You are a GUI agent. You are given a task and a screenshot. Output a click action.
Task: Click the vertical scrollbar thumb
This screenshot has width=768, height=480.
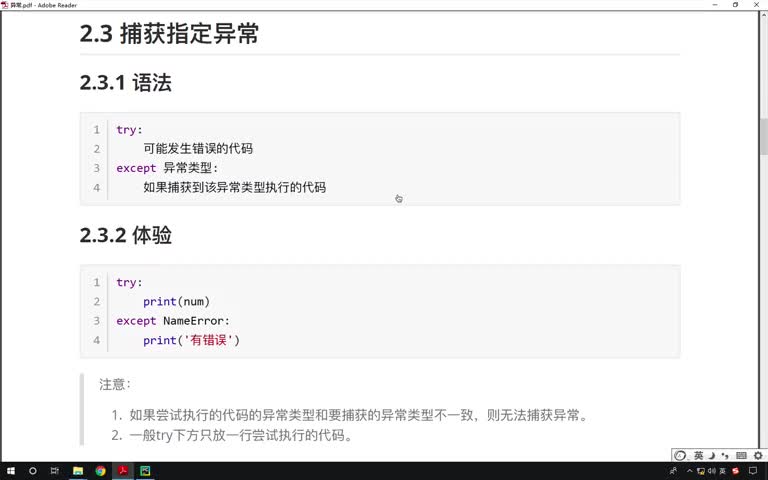coord(764,136)
